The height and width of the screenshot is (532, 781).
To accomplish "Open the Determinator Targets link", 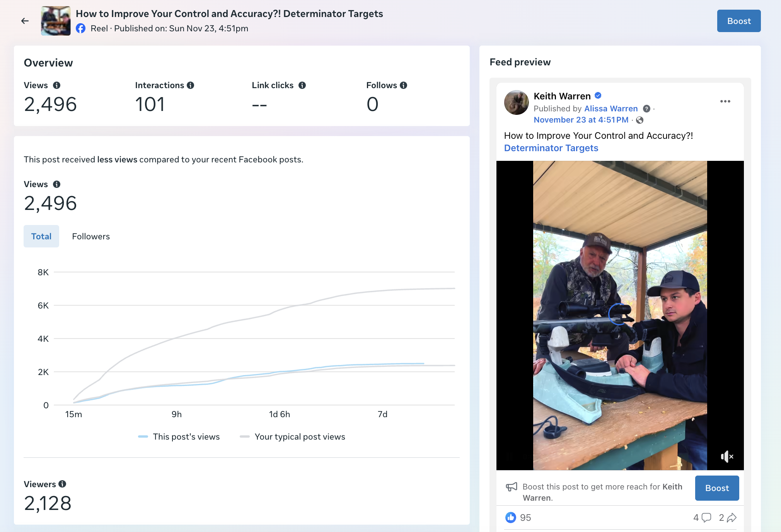I will click(551, 148).
